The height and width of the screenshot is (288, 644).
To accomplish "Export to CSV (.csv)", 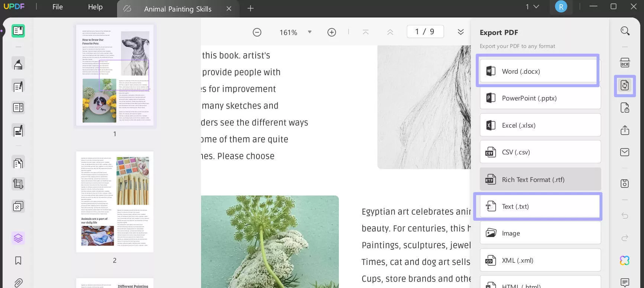I will click(540, 152).
